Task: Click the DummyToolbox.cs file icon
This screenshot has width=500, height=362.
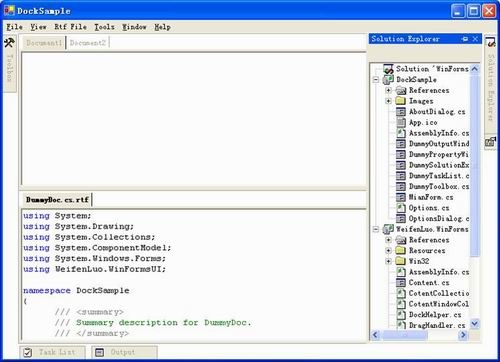Action: coord(401,186)
